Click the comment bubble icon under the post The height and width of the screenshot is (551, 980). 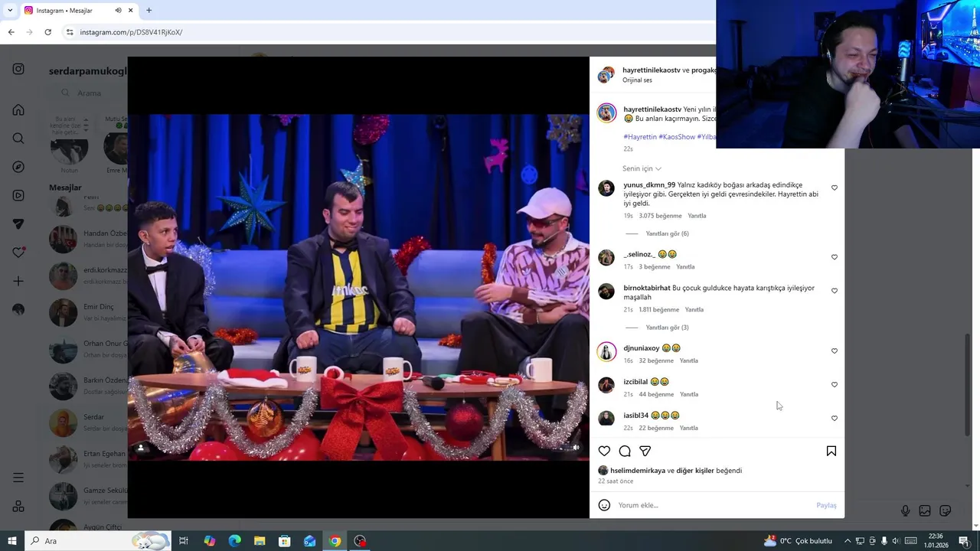point(625,451)
